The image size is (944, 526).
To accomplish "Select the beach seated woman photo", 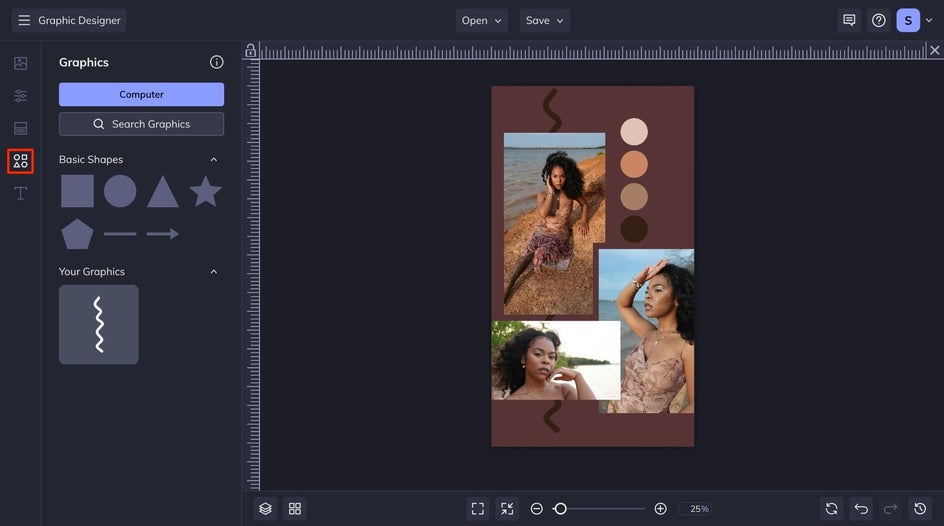I will pos(554,224).
